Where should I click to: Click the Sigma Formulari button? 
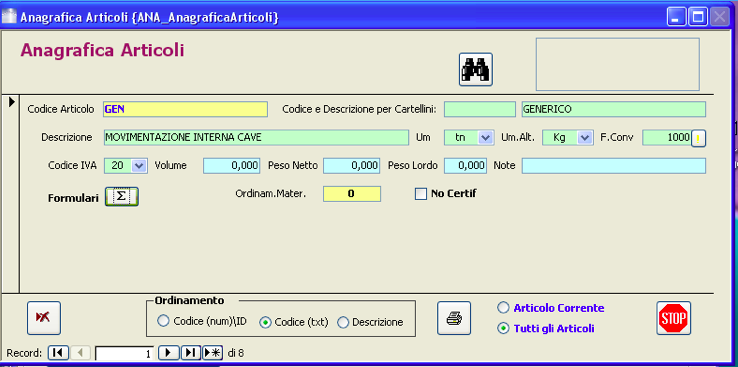point(121,197)
